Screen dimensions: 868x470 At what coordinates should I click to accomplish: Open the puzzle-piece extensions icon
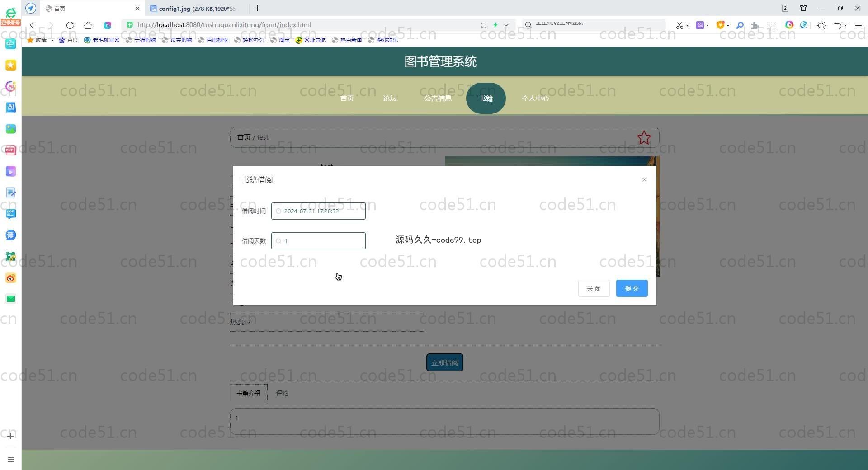(x=755, y=25)
